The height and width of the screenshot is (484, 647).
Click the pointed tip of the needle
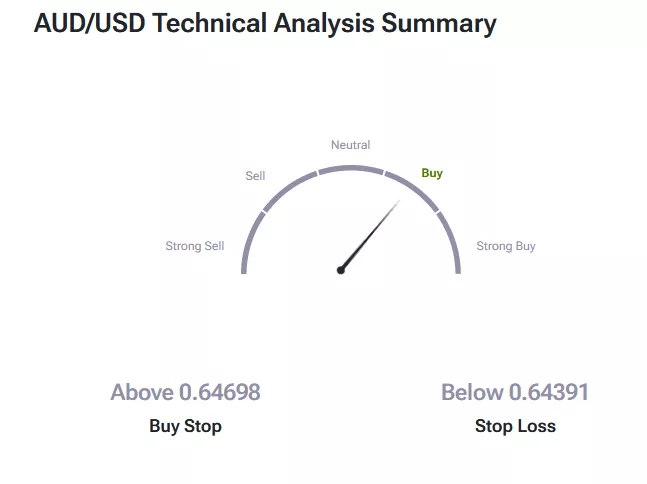point(399,201)
